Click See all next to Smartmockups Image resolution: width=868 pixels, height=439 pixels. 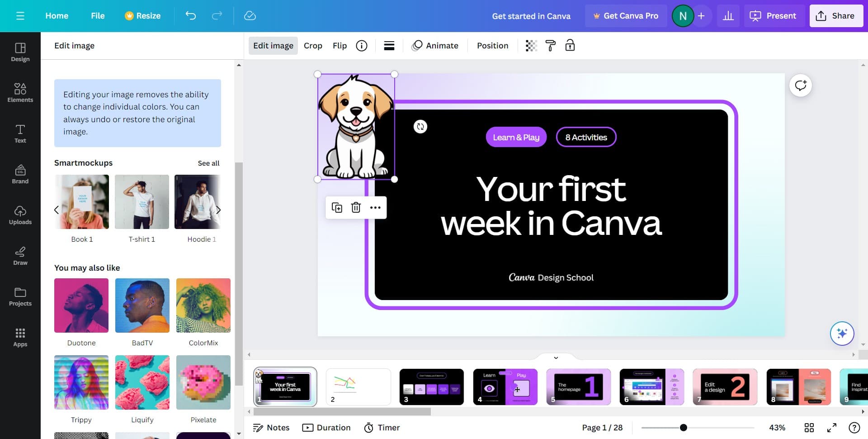[x=208, y=163]
